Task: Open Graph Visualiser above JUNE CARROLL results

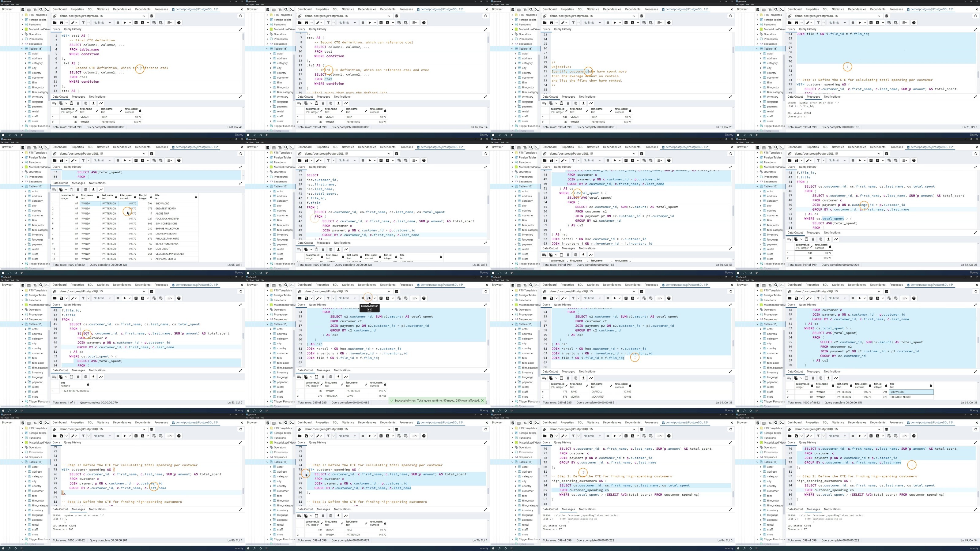Action: coord(591,378)
